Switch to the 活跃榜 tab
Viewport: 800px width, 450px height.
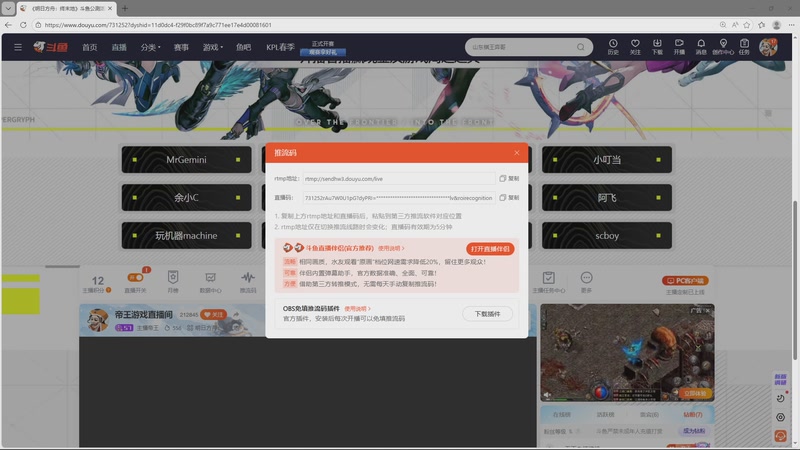click(606, 415)
